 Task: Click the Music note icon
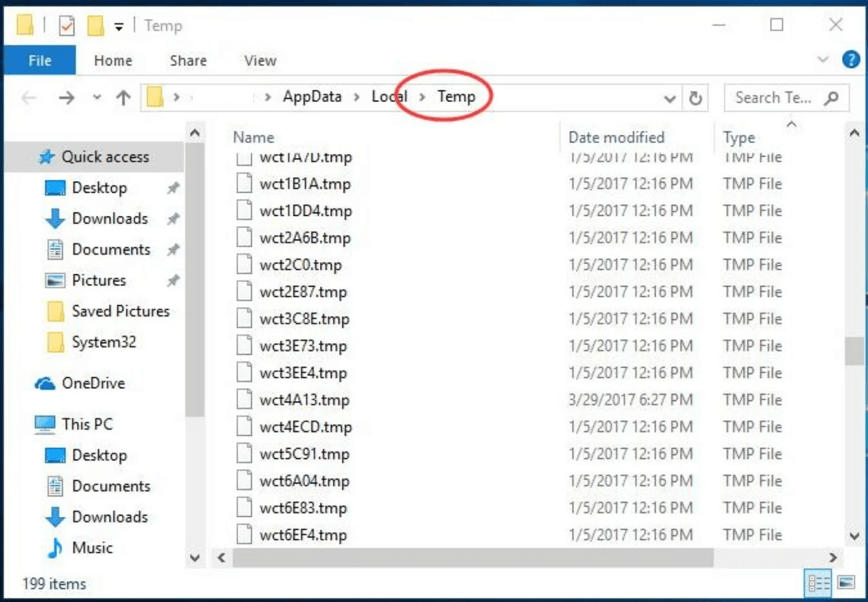click(x=54, y=548)
